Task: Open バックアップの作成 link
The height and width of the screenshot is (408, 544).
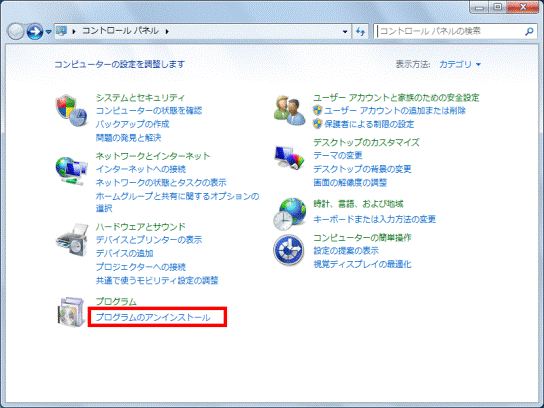Action: [133, 124]
